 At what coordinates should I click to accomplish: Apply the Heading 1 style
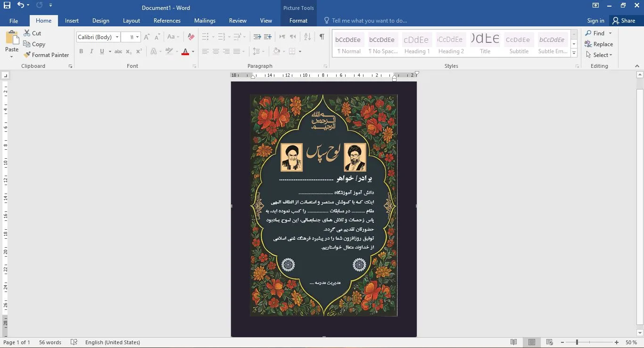click(x=417, y=44)
